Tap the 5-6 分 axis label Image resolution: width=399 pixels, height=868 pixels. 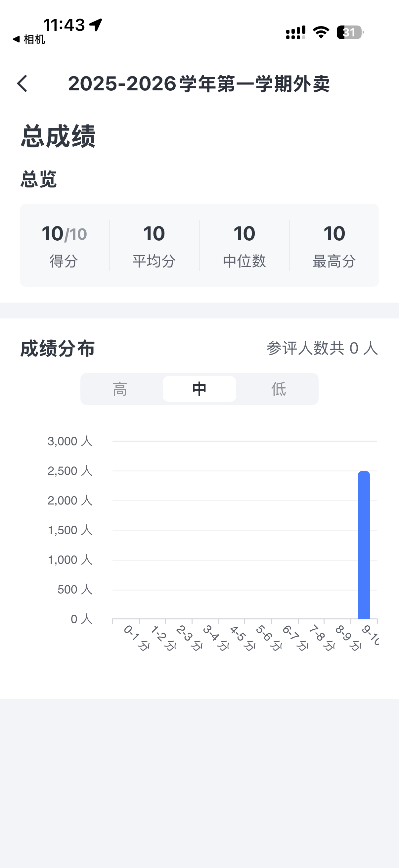(268, 638)
